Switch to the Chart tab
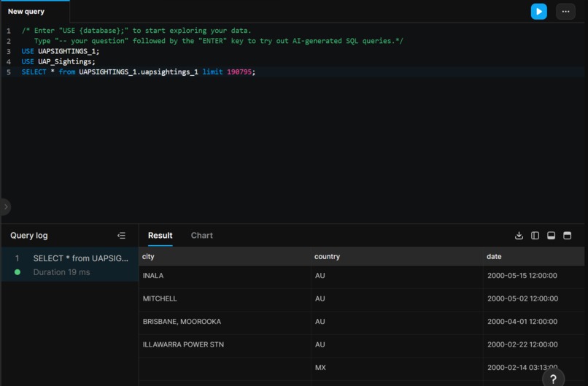 tap(202, 236)
